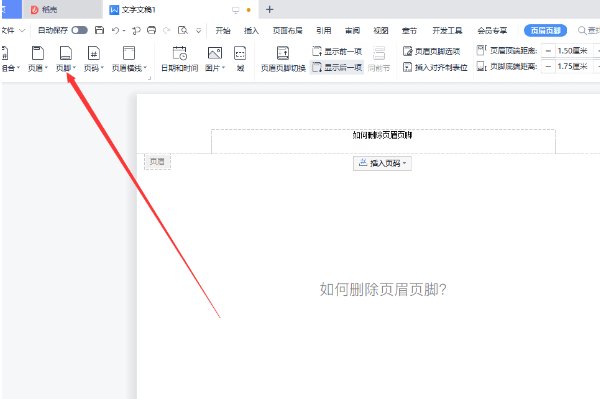The width and height of the screenshot is (600, 399).
Task: Click body text 如何删除页眉页脚?
Action: tap(383, 289)
